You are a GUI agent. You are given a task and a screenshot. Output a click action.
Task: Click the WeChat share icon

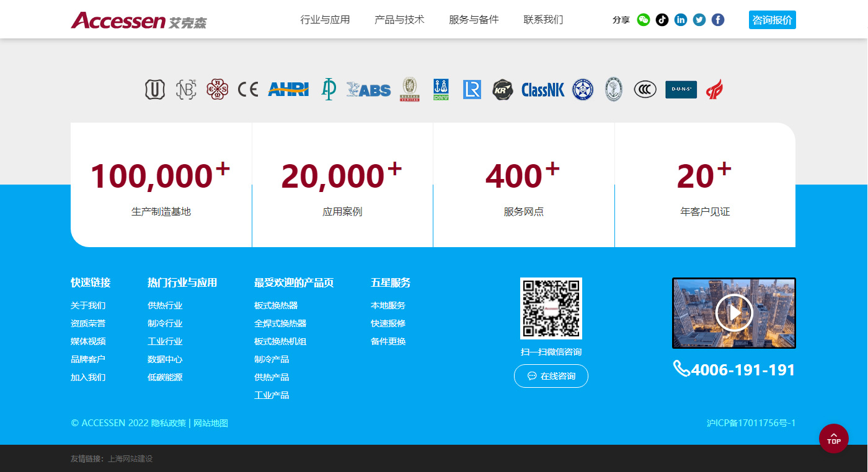(x=644, y=20)
